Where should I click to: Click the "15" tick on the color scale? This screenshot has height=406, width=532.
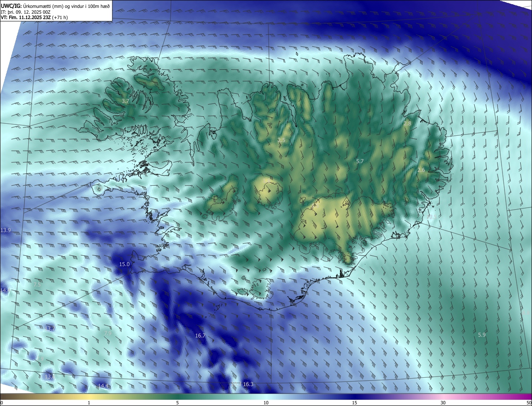point(355,403)
